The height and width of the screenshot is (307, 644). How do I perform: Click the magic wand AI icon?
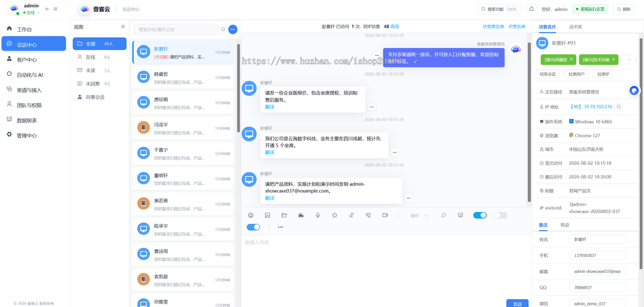[444, 215]
